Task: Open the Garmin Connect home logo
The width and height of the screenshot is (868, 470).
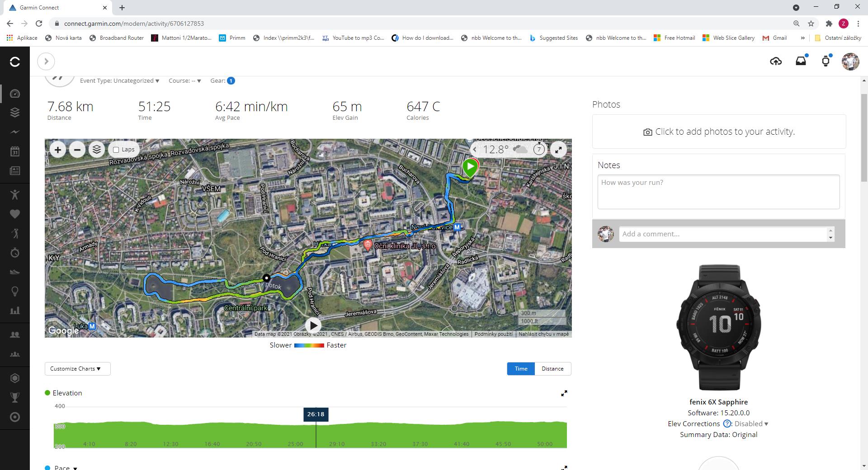Action: point(15,61)
